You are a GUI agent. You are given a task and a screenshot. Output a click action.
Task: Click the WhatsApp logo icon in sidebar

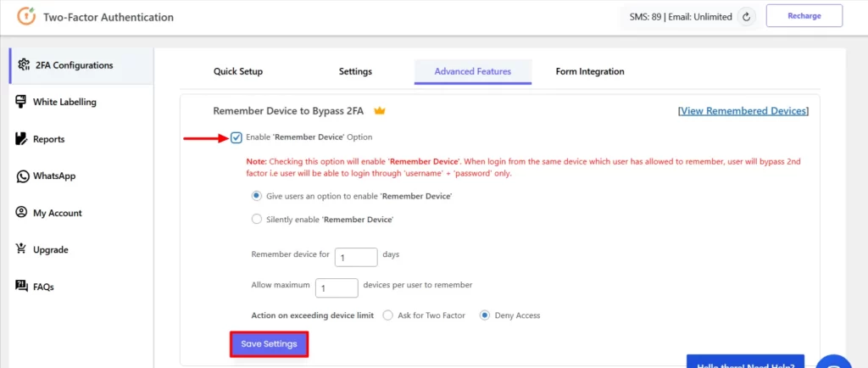pyautogui.click(x=22, y=176)
